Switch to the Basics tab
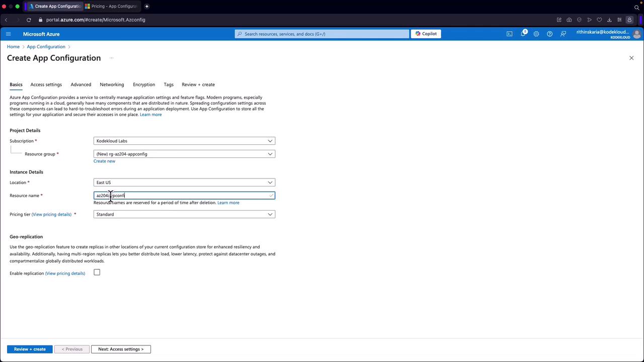 (x=16, y=84)
